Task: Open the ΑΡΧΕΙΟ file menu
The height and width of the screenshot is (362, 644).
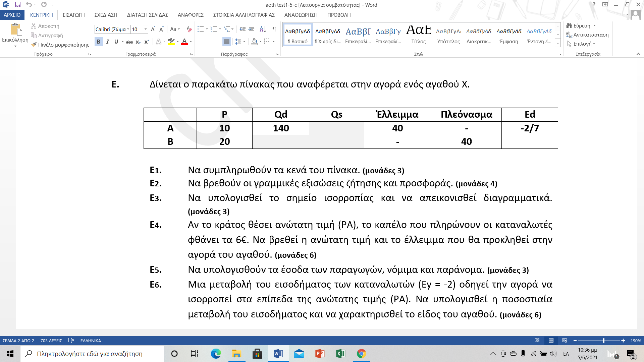Action: pos(12,15)
